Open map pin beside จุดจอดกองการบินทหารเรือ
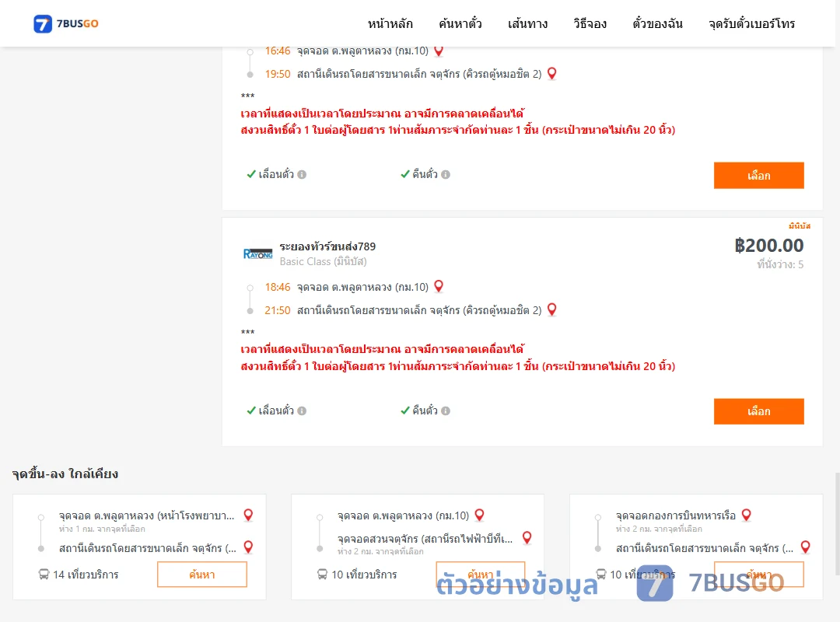840x622 pixels. click(x=746, y=515)
